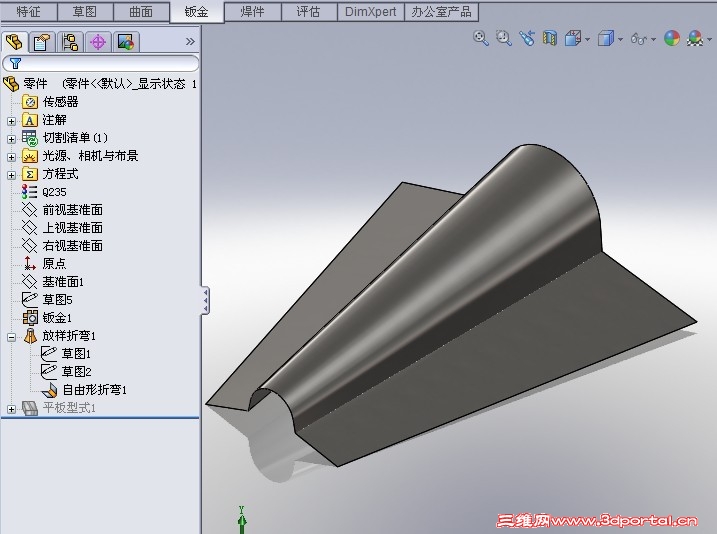Expand more manager tabs with double chevron
This screenshot has height=534, width=717.
click(x=190, y=42)
